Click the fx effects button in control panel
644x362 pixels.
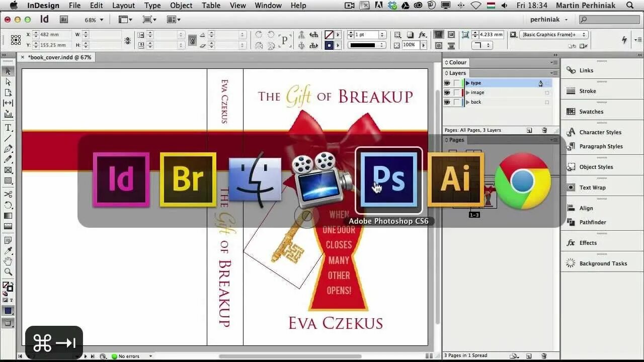tap(423, 35)
